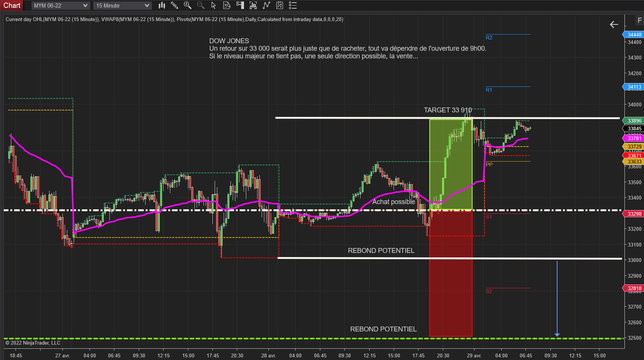The height and width of the screenshot is (360, 644).
Task: Open the drawing tools pencil icon
Action: click(174, 5)
